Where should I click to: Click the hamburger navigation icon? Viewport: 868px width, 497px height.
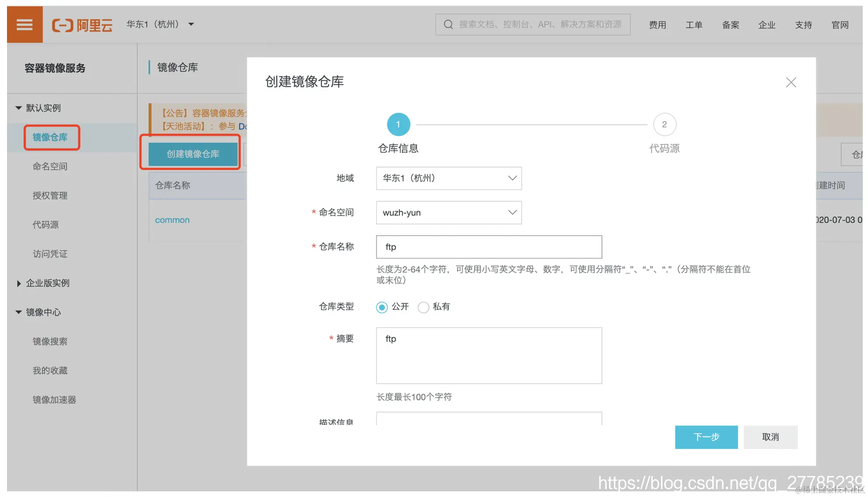pyautogui.click(x=24, y=24)
